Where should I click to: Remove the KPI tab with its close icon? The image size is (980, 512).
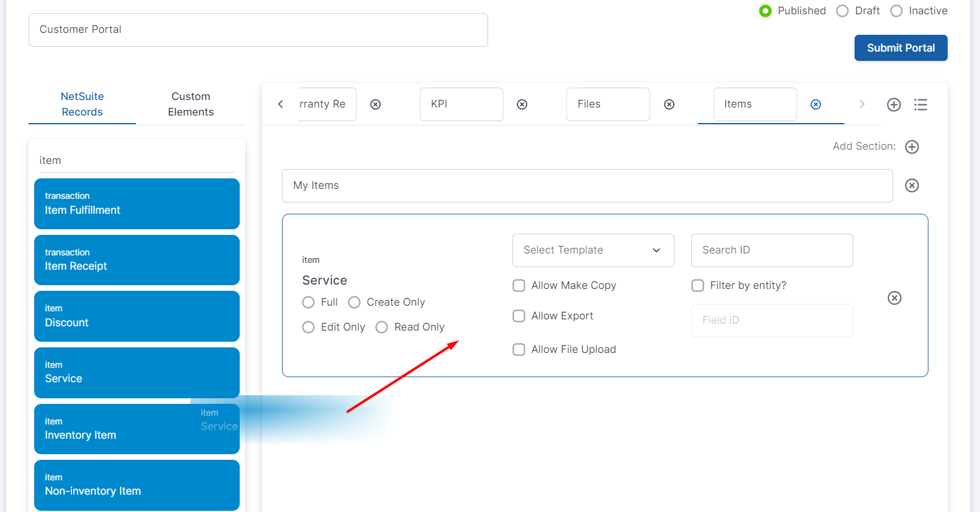point(522,104)
